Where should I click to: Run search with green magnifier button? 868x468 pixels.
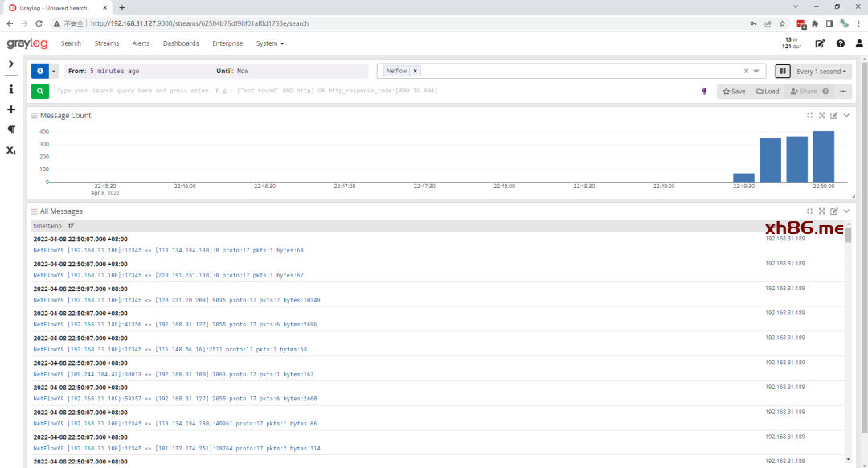coord(39,91)
